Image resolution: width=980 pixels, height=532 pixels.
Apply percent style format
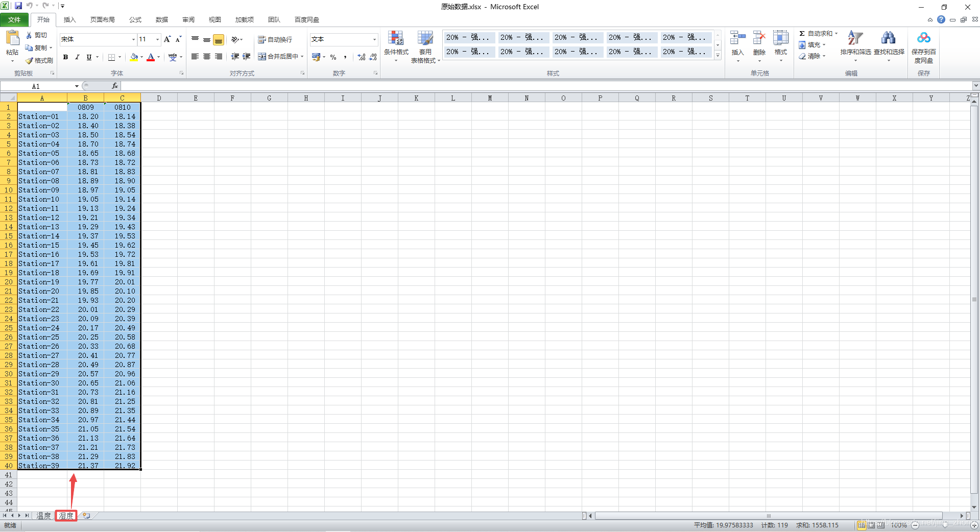click(x=333, y=57)
